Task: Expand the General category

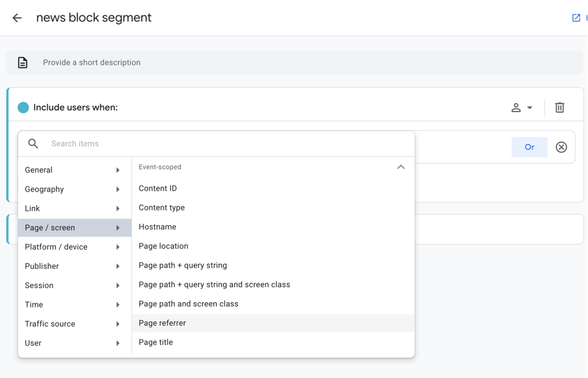Action: [75, 170]
